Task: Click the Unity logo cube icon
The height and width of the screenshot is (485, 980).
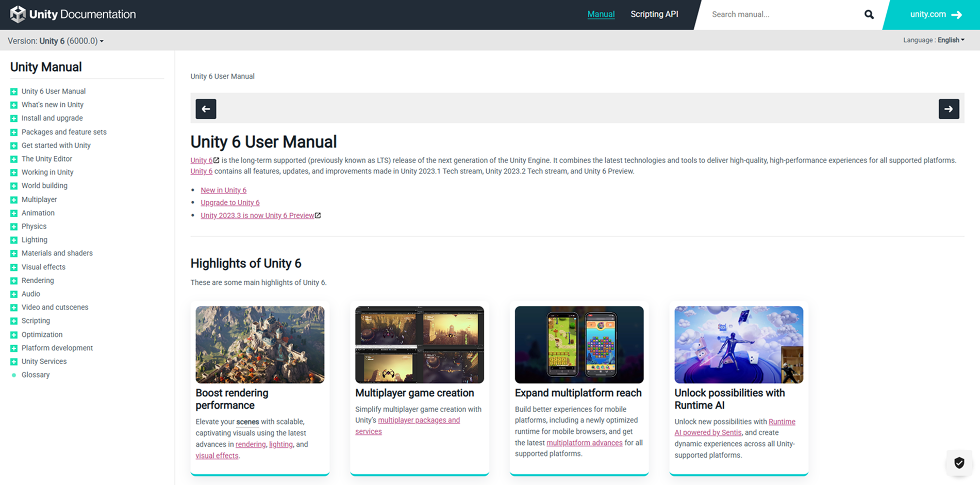Action: click(18, 14)
